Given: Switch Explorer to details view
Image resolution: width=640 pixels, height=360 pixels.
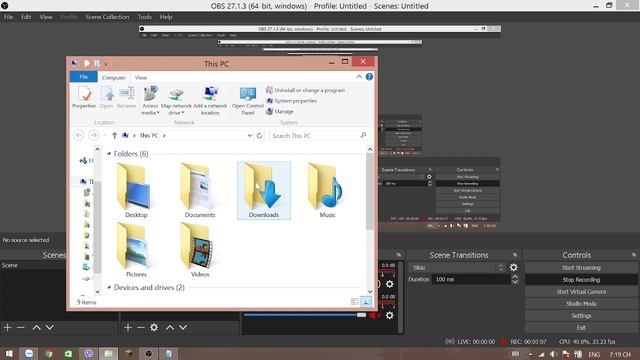Looking at the screenshot, I should pyautogui.click(x=355, y=302).
